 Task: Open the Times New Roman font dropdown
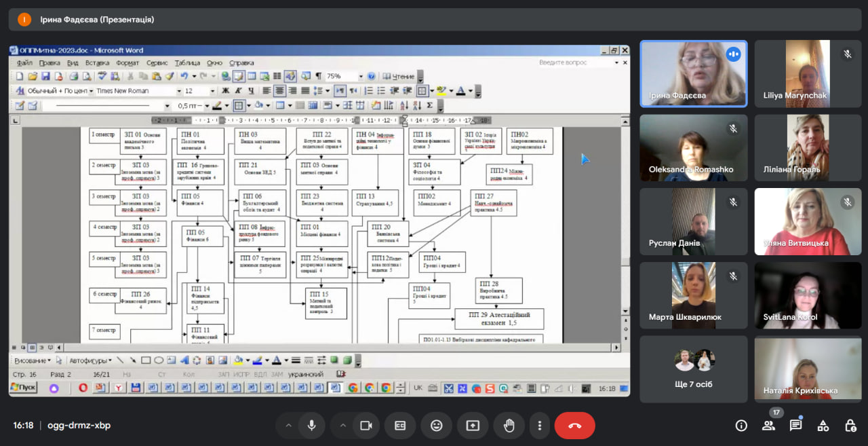point(179,91)
